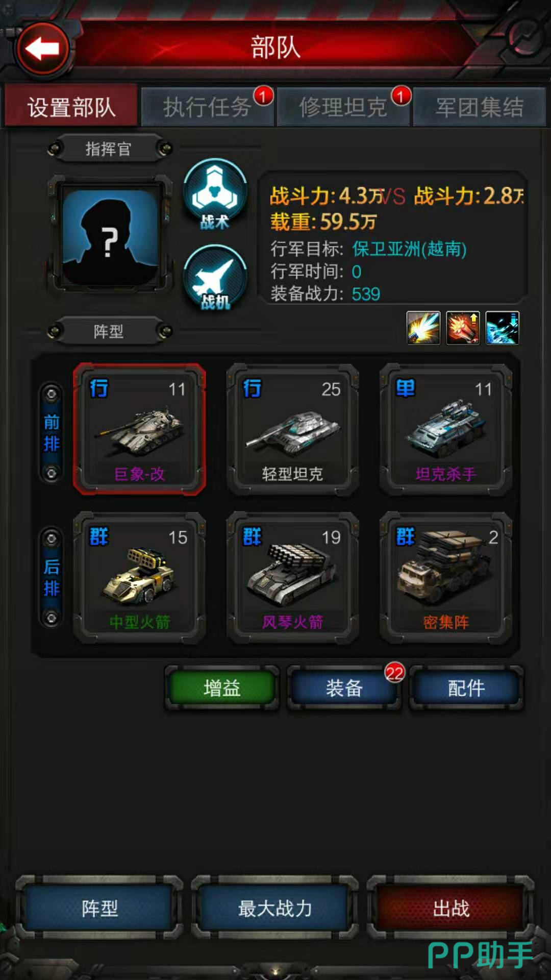The width and height of the screenshot is (551, 980).
Task: Apply 最大战力 auto setup
Action: click(x=275, y=908)
